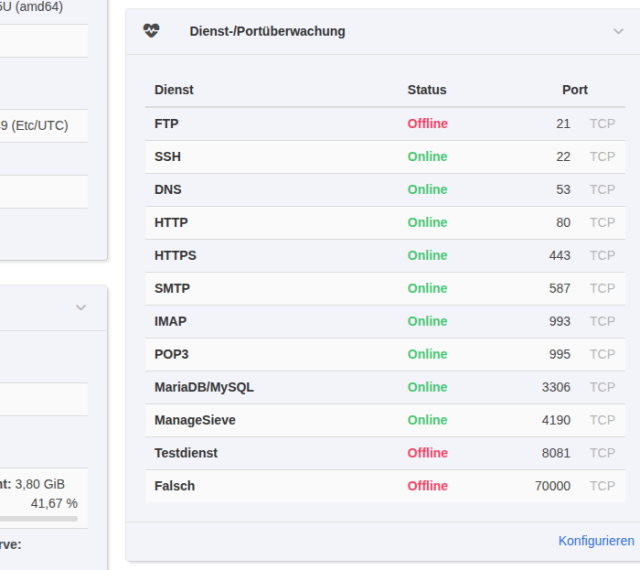Screen dimensions: 640x570
Task: Click the TCP label in FTP row
Action: 602,124
